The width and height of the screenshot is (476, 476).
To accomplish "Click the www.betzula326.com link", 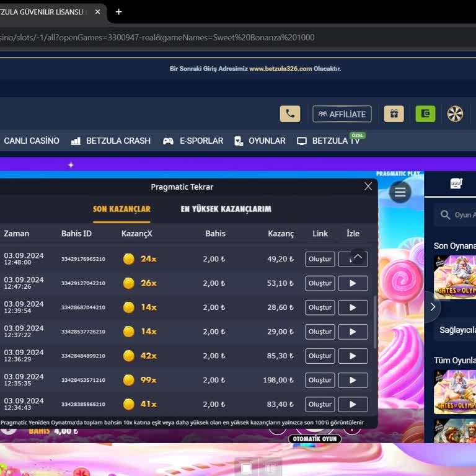I will 281,69.
